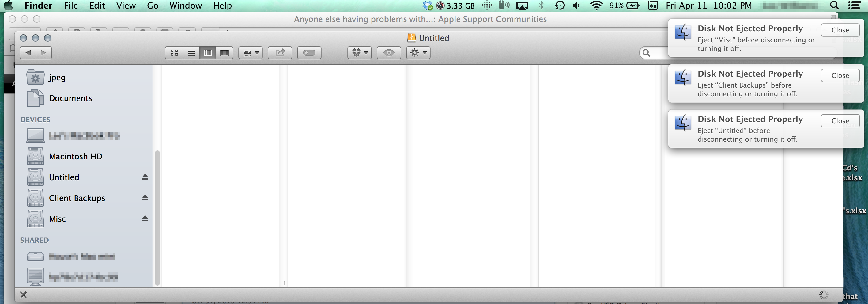The width and height of the screenshot is (868, 304).
Task: Click the date and time in menu bar
Action: point(709,6)
